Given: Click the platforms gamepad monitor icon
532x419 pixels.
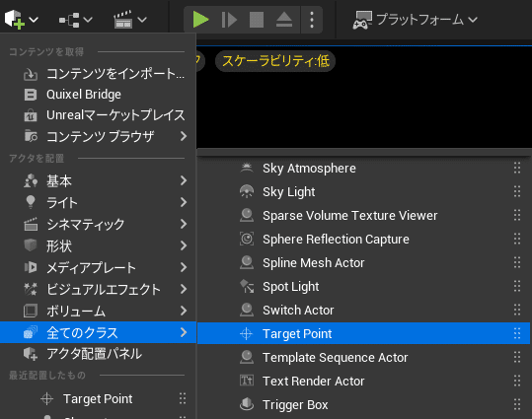Looking at the screenshot, I should [x=362, y=20].
